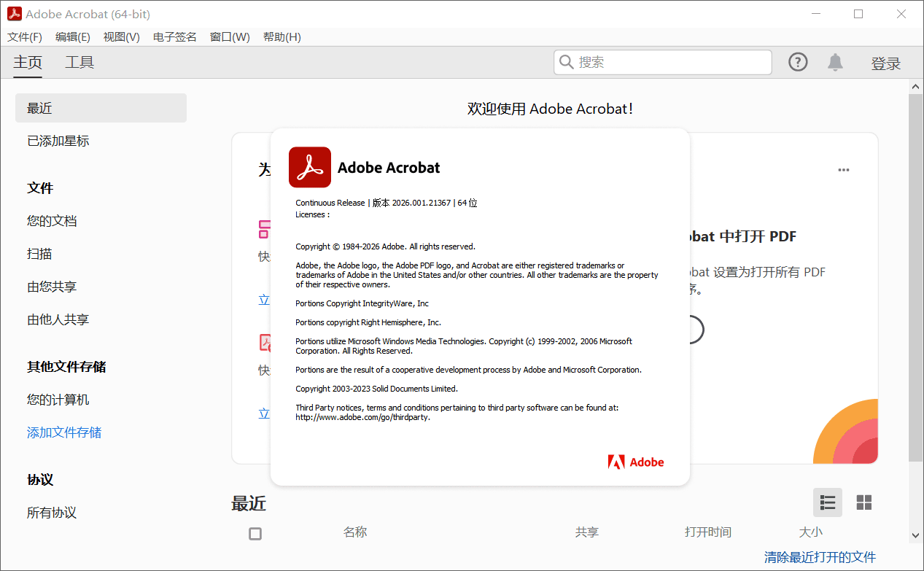The image size is (924, 571).
Task: Click the 共享 column header
Action: 587,532
